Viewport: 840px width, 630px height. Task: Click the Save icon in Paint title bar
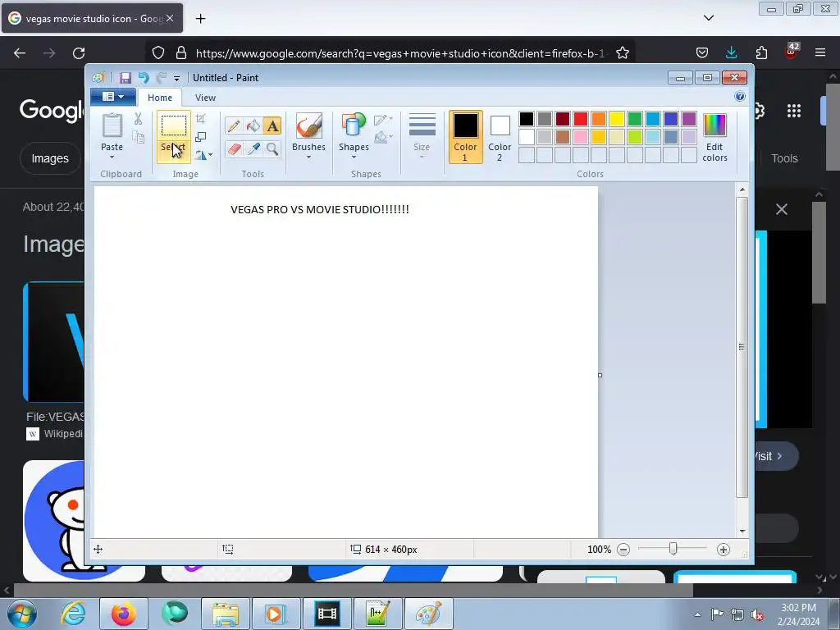point(126,78)
